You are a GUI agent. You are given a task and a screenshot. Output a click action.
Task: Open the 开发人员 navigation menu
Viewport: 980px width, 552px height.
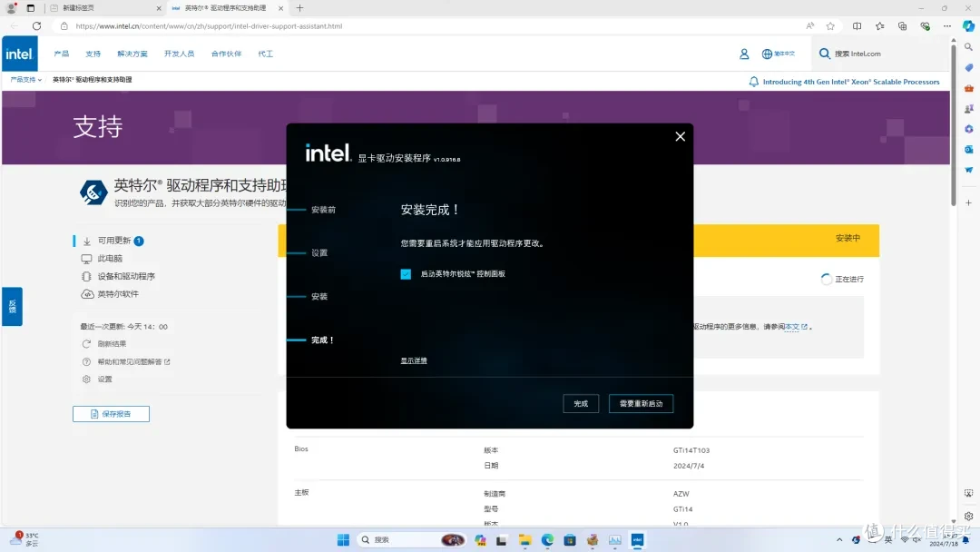click(180, 54)
